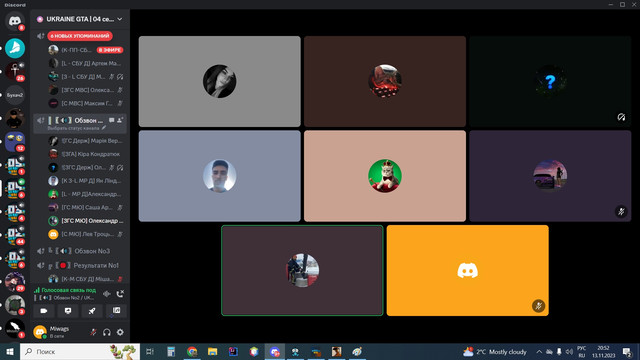Focus purple sunset car avatar tile
640x360 pixels.
tap(550, 176)
